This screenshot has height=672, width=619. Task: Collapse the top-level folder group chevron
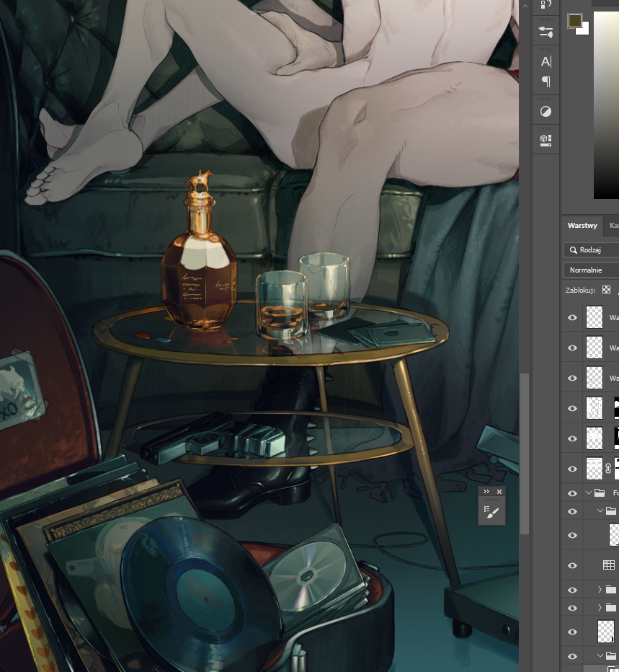[x=589, y=493]
